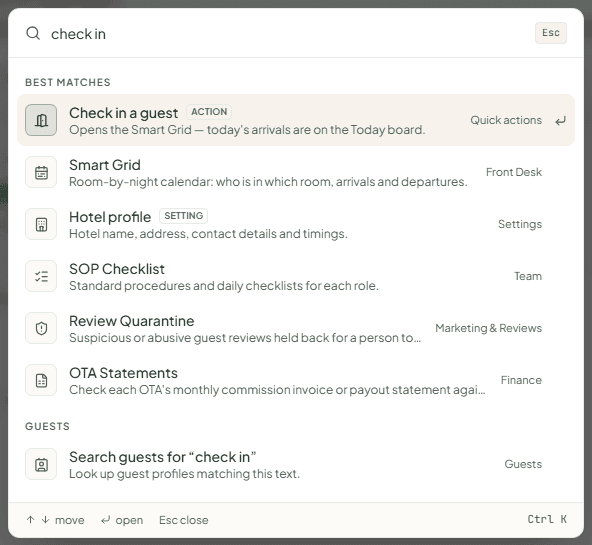Click the down arrow move hint icon
Image resolution: width=592 pixels, height=545 pixels.
[x=45, y=520]
